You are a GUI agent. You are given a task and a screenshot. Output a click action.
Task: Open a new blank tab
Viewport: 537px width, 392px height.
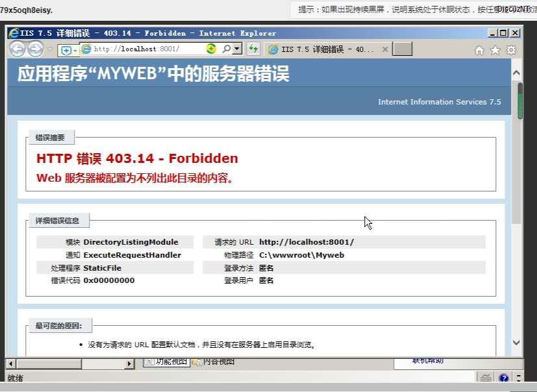coord(402,49)
